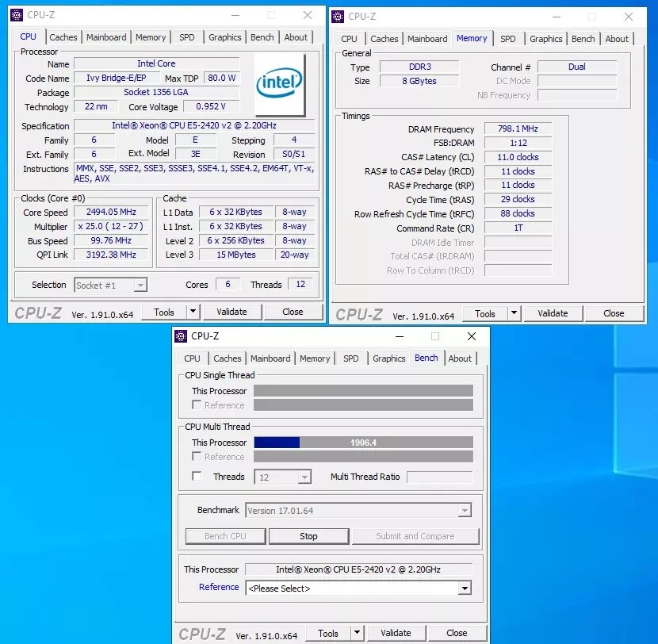Click the Multi Thread Ratio field
This screenshot has width=658, height=644.
pos(440,477)
